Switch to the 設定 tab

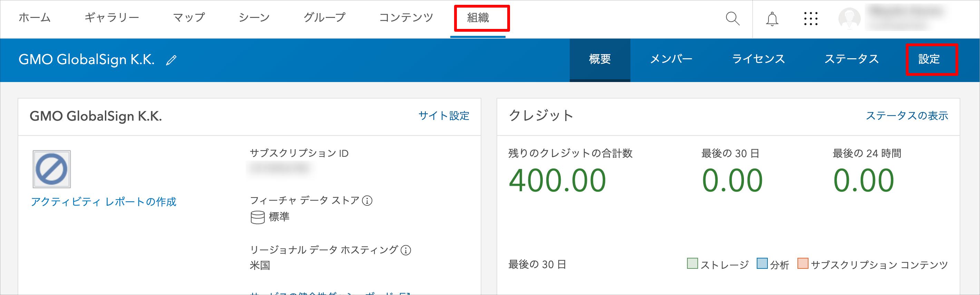click(929, 59)
